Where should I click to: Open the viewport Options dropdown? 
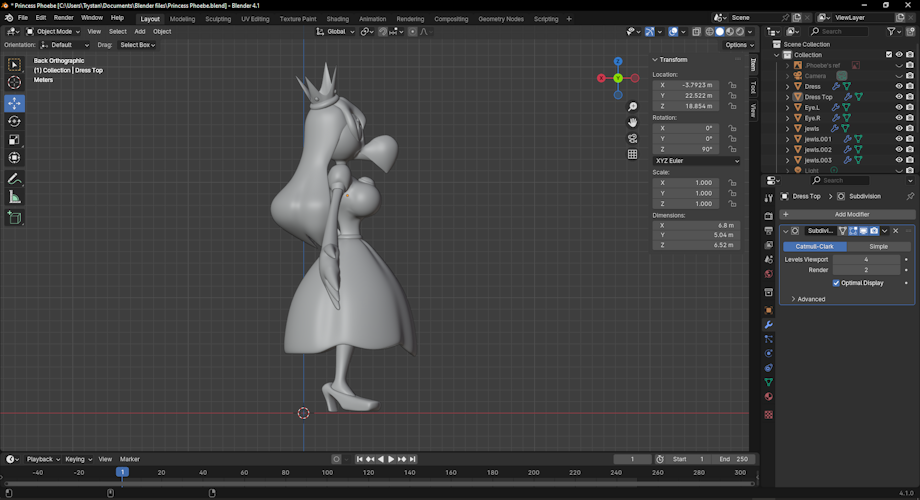[739, 45]
